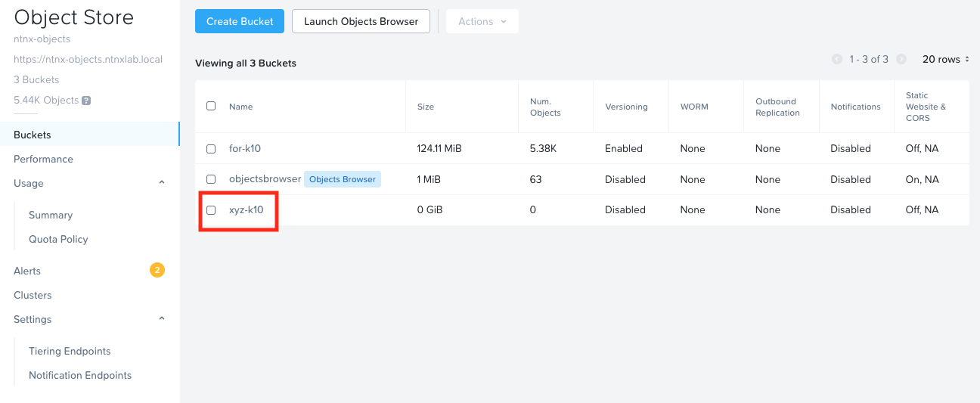Sort table by the Size column header
The image size is (980, 403).
pos(426,107)
